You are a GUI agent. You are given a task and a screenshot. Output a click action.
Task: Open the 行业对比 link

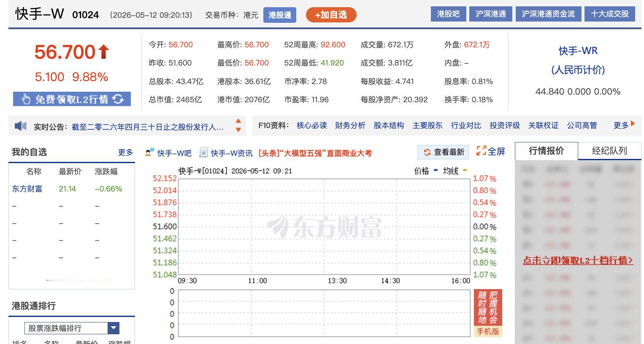click(466, 126)
